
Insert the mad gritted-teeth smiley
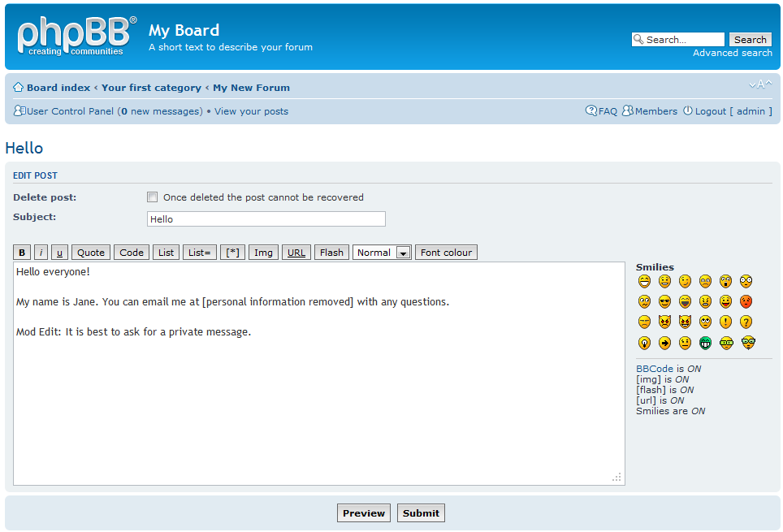tap(705, 301)
